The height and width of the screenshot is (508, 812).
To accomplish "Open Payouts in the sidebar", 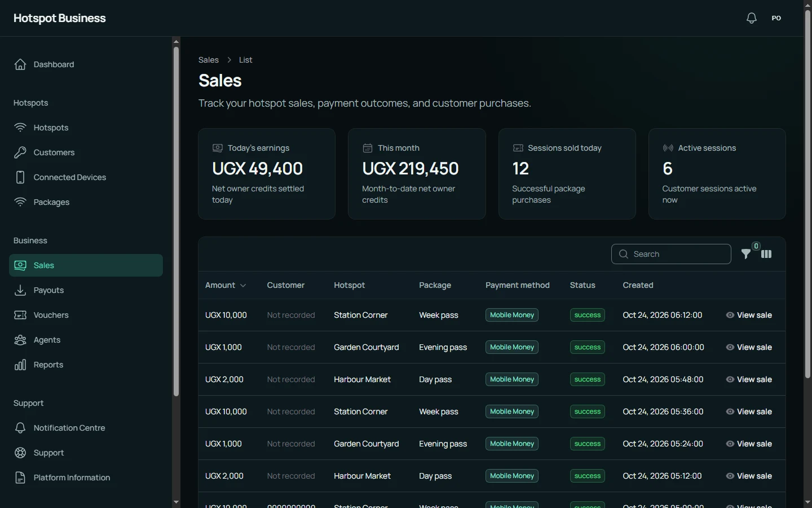I will 86,290.
